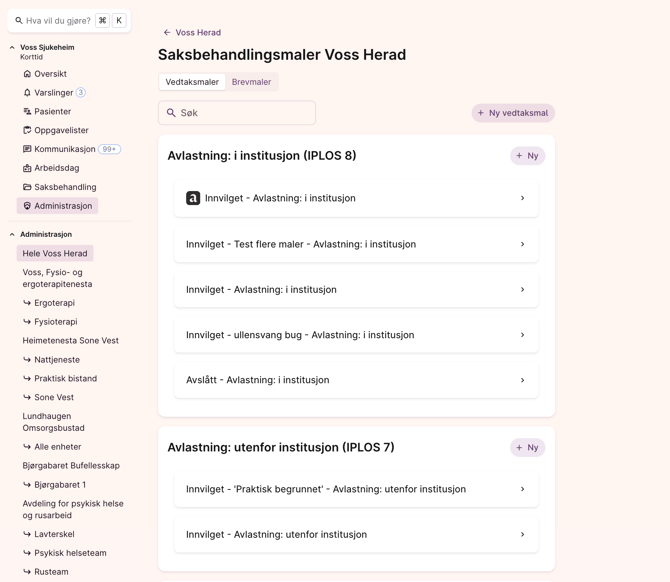The image size is (670, 582).
Task: Select Fysioterapi in the unit tree
Action: coord(55,322)
